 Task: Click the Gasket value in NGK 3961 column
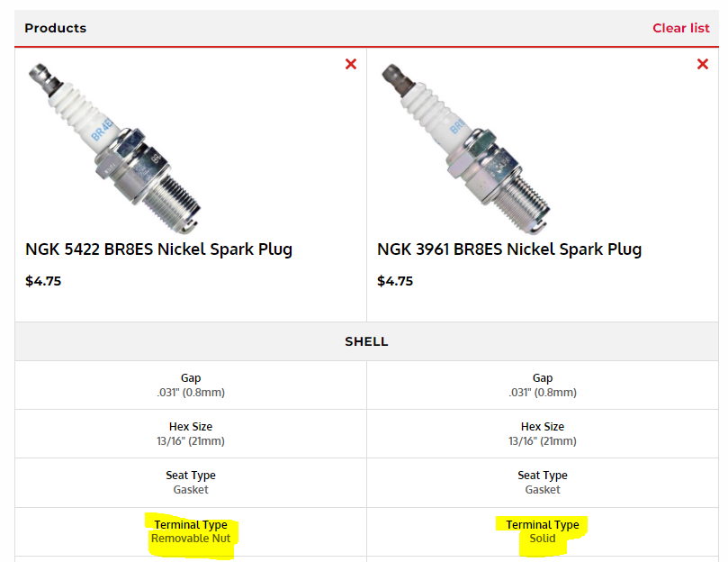tap(543, 490)
